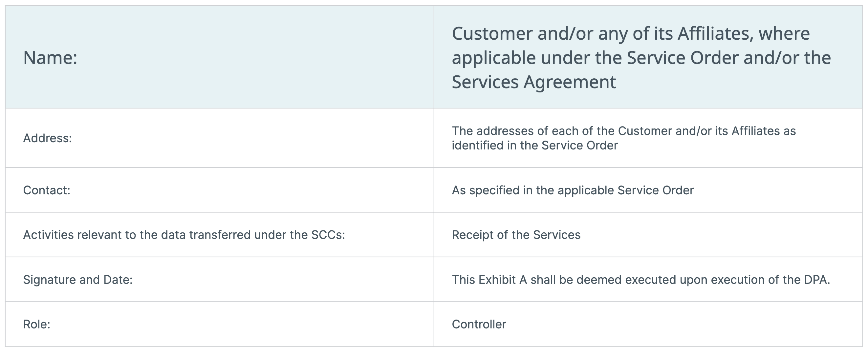
Task: Select the Customer and/or Affiliates header text
Action: click(641, 58)
